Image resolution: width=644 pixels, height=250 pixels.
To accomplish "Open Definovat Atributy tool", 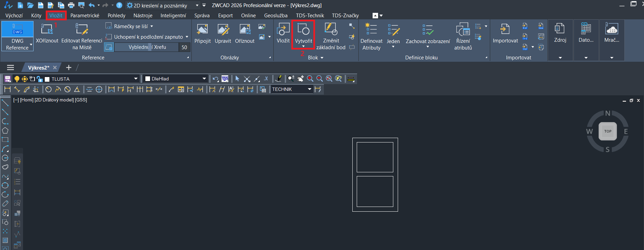I will (371, 30).
